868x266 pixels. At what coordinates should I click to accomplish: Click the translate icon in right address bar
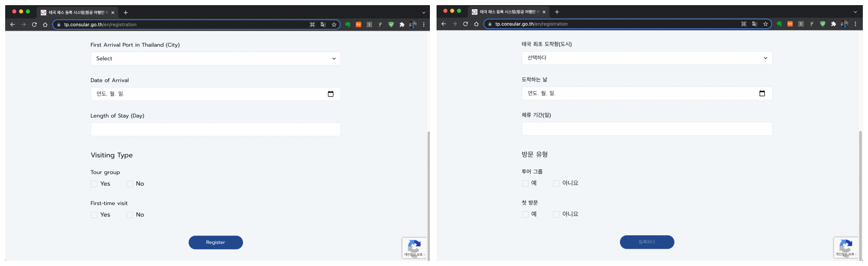[x=755, y=24]
